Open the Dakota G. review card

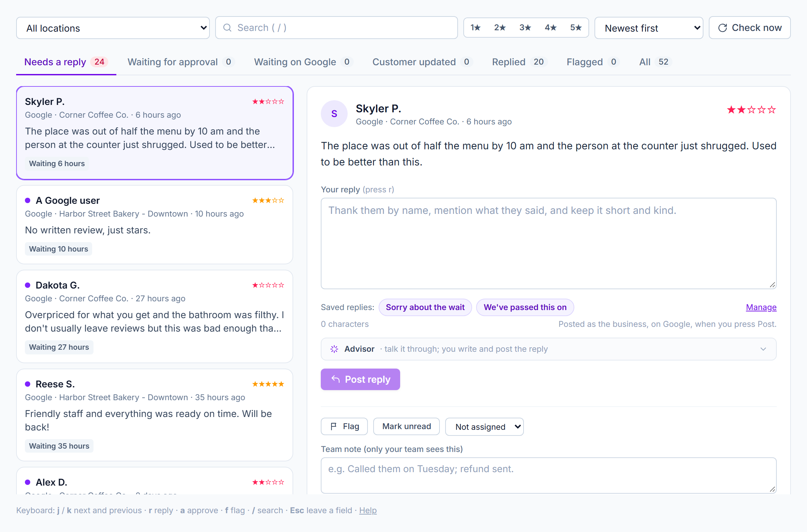155,316
